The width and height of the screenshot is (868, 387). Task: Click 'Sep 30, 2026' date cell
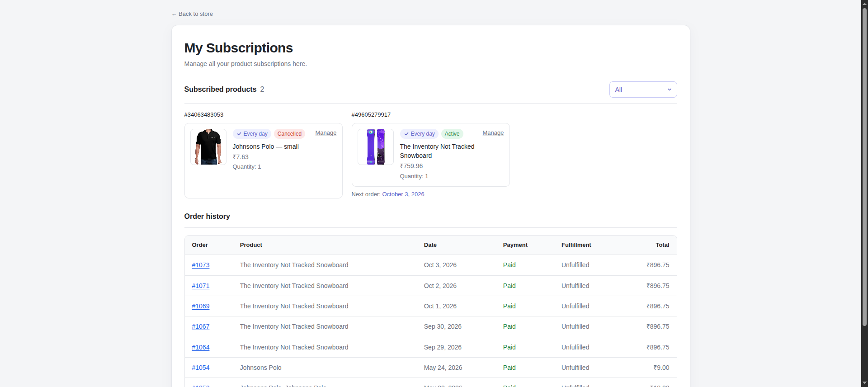tap(443, 326)
